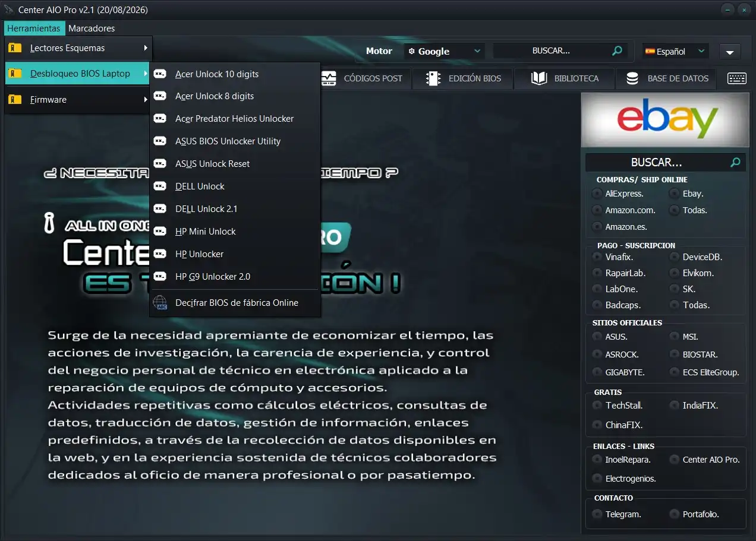
Task: Click the password icon beside Acer Unlock 8 digits
Action: tap(160, 96)
